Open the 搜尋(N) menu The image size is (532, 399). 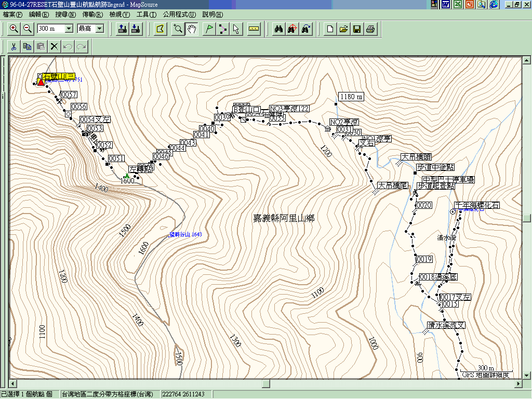[x=66, y=15]
